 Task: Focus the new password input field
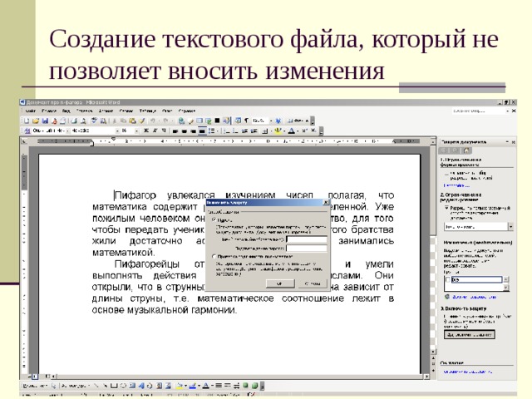307,239
